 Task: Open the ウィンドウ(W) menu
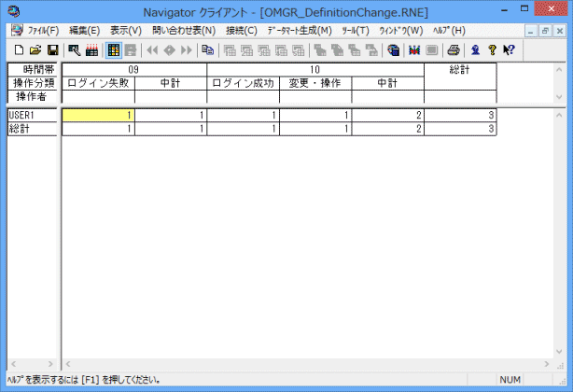pyautogui.click(x=401, y=31)
